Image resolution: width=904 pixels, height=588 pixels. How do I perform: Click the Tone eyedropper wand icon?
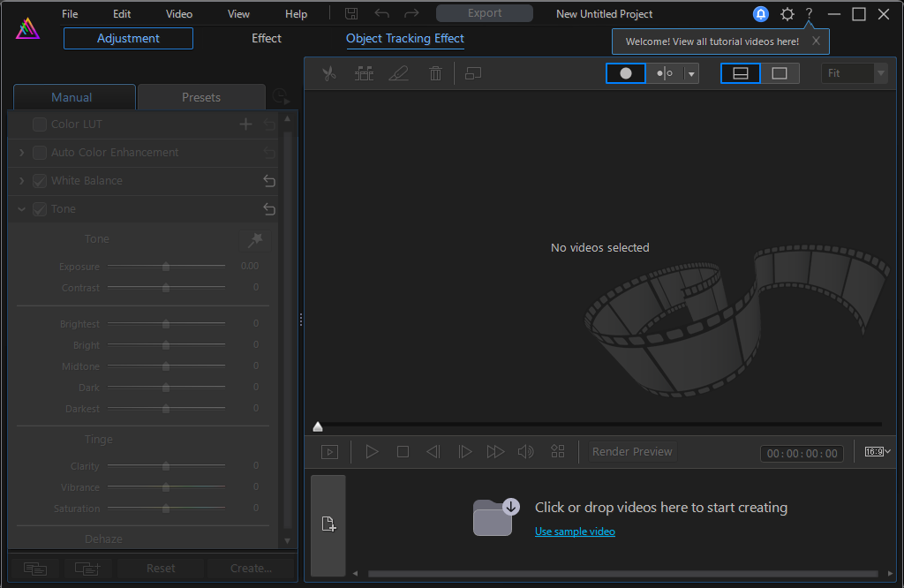255,239
